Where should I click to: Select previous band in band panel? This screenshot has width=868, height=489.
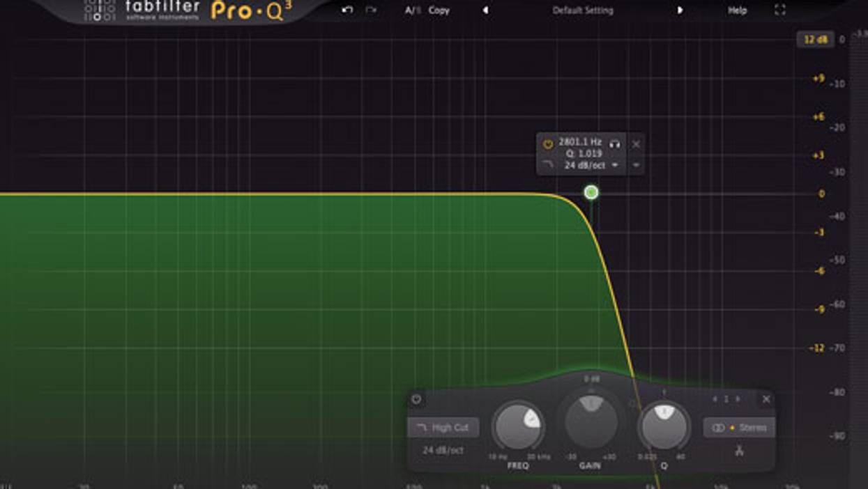715,399
